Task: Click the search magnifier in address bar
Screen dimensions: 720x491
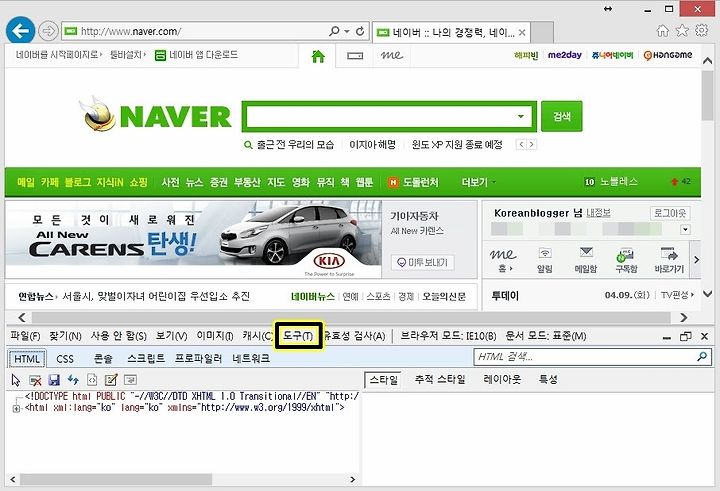Action: coord(334,31)
